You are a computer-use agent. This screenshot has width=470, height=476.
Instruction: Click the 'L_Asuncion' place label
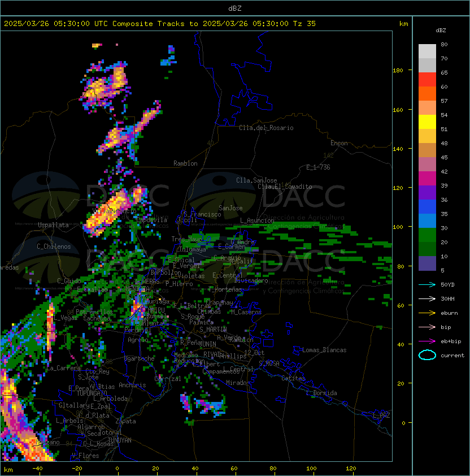(257, 220)
